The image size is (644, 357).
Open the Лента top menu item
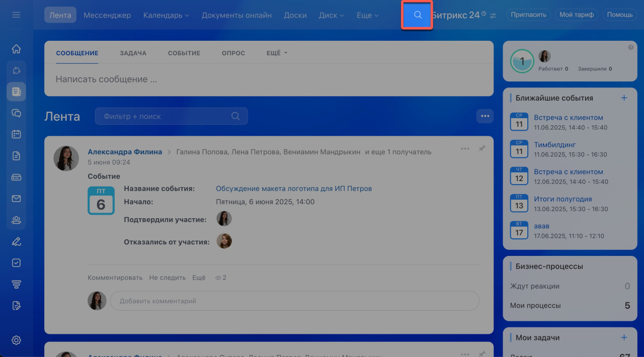pyautogui.click(x=60, y=15)
